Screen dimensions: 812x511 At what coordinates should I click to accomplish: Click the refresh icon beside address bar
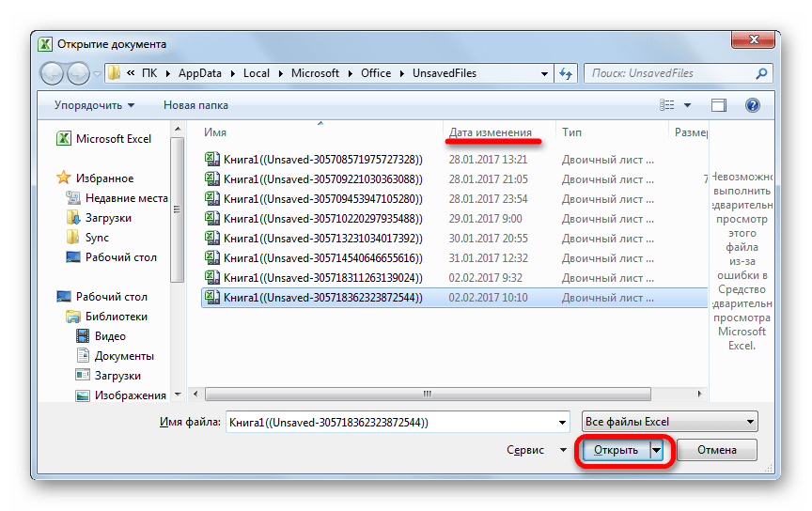(566, 73)
